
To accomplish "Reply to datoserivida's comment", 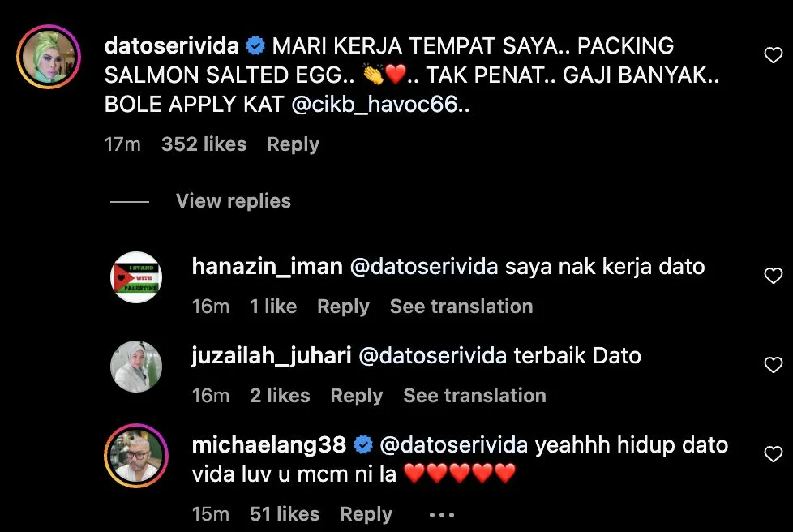I will tap(293, 144).
